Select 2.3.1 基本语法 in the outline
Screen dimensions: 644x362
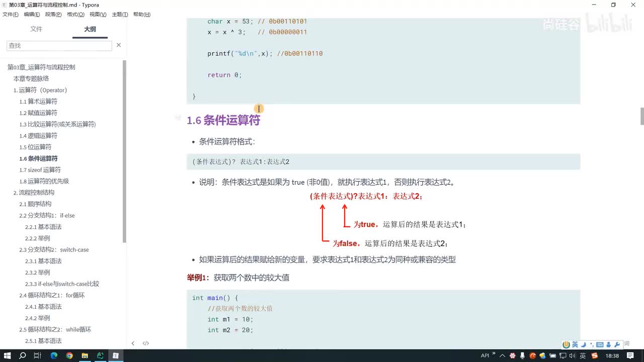tap(43, 261)
